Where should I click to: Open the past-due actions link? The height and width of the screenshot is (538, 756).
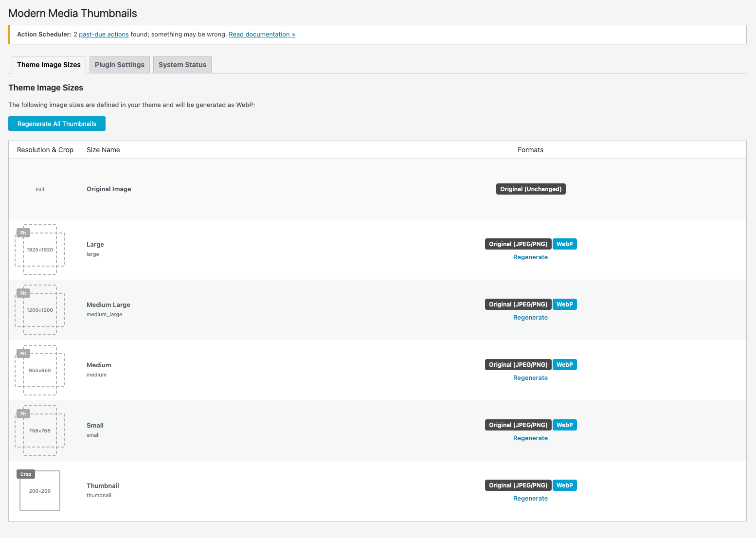pos(104,35)
